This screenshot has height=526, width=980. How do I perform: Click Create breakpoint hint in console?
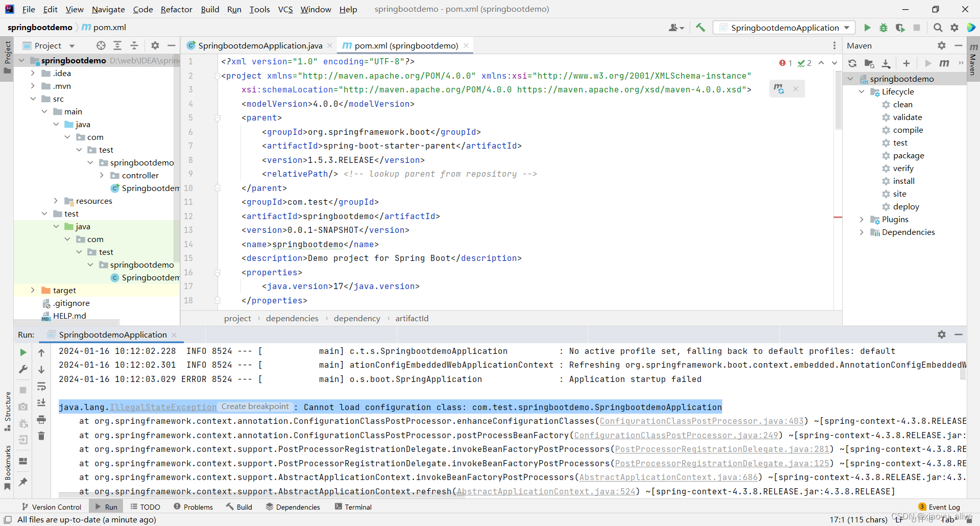click(255, 407)
